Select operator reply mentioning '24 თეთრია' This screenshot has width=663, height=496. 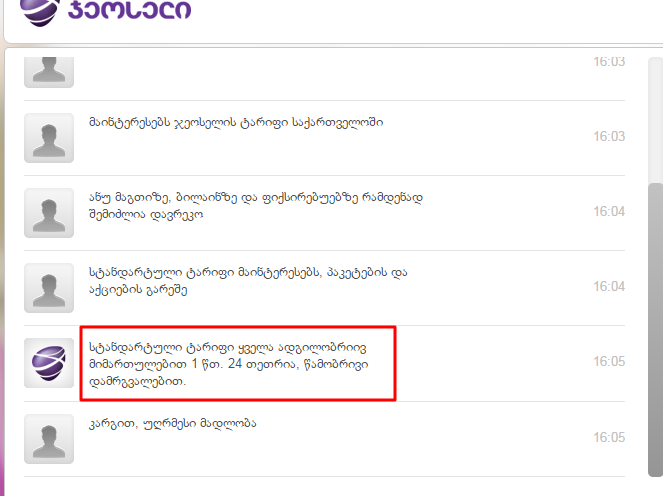(x=228, y=364)
